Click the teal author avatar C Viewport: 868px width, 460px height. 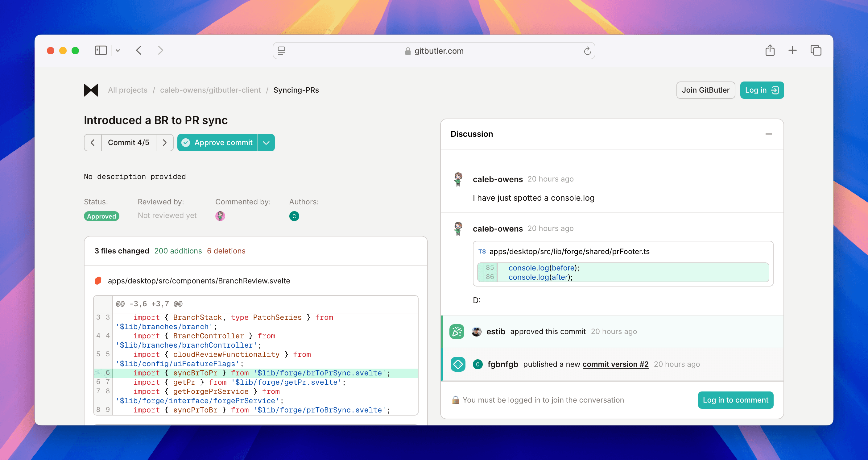pos(294,216)
